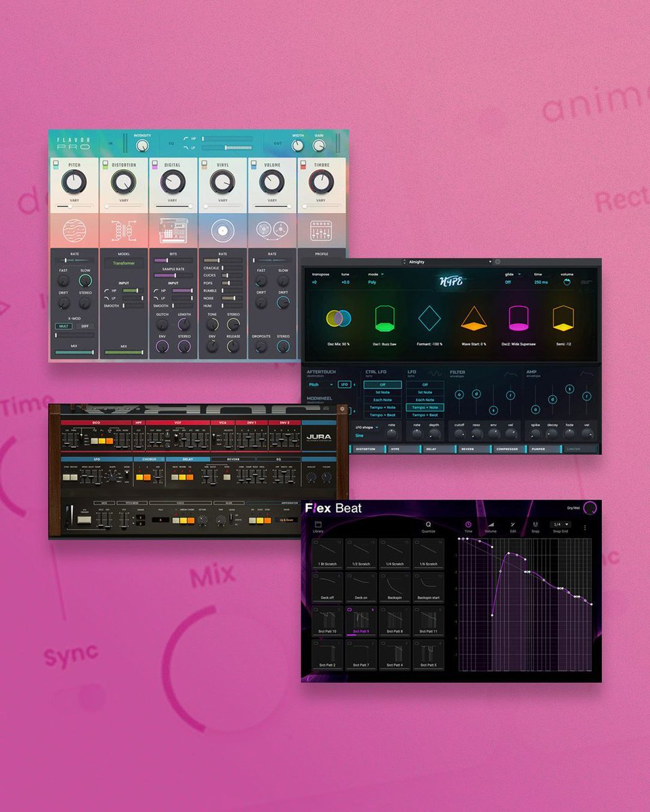The height and width of the screenshot is (812, 650).
Task: Toggle the Digital module power switch
Action: point(154,164)
